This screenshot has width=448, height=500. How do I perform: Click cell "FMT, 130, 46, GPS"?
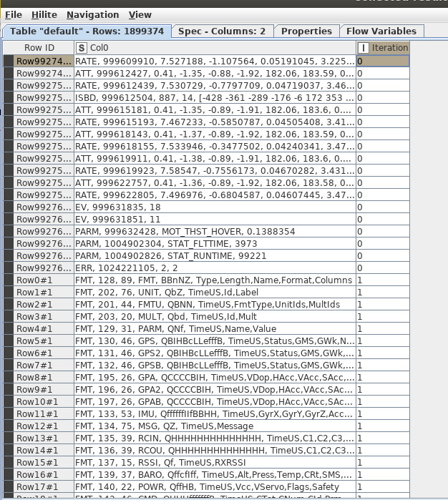[215, 341]
